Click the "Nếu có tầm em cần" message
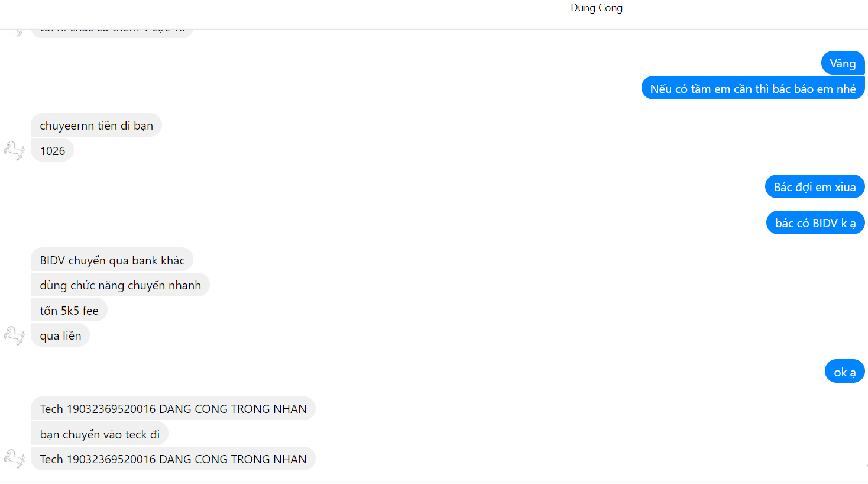This screenshot has width=868, height=484. point(753,89)
